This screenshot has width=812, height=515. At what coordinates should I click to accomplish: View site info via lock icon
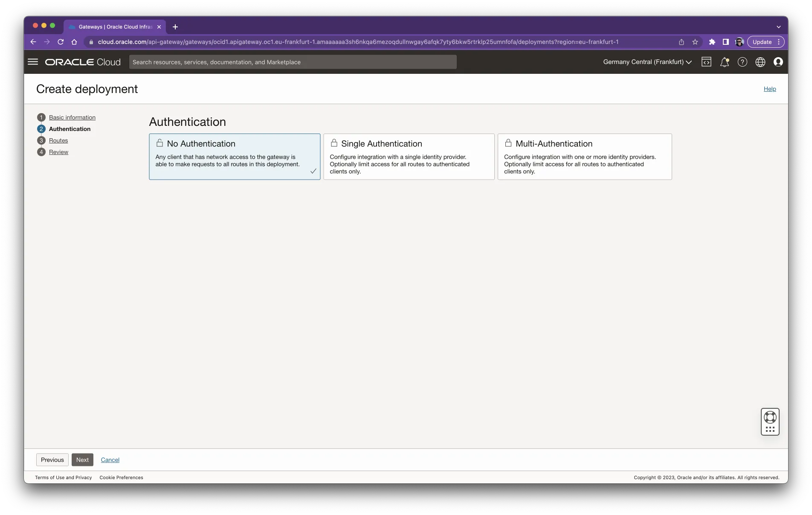pyautogui.click(x=91, y=42)
